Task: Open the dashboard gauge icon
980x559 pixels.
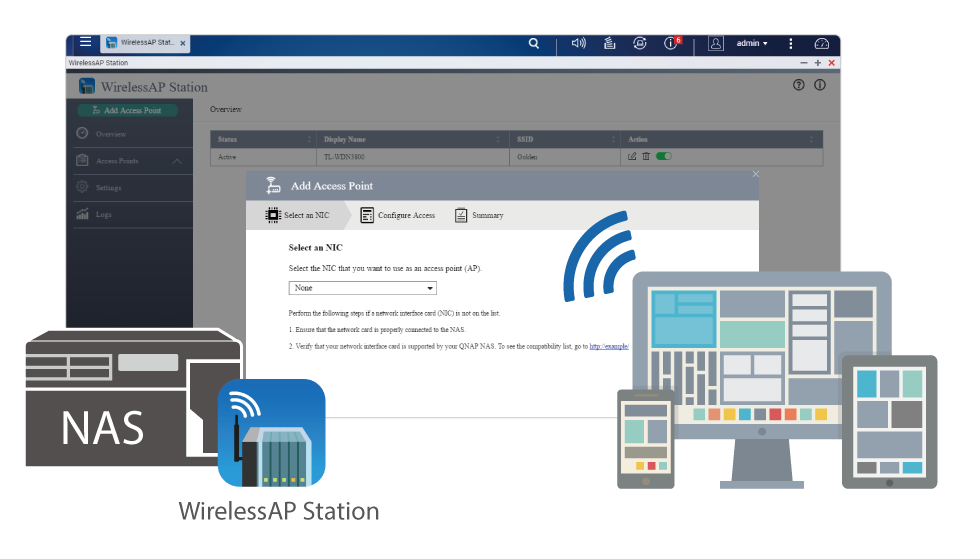Action: pyautogui.click(x=821, y=44)
